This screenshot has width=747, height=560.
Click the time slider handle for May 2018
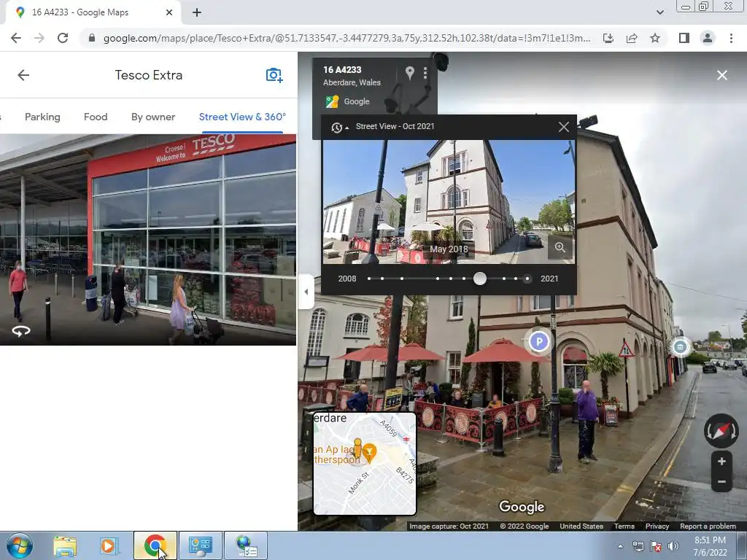click(480, 279)
